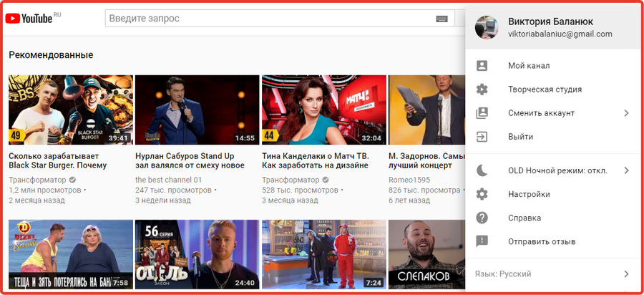Open OLD Ночной режим: откл. entry
Screen dimensions: 644x295
553,170
